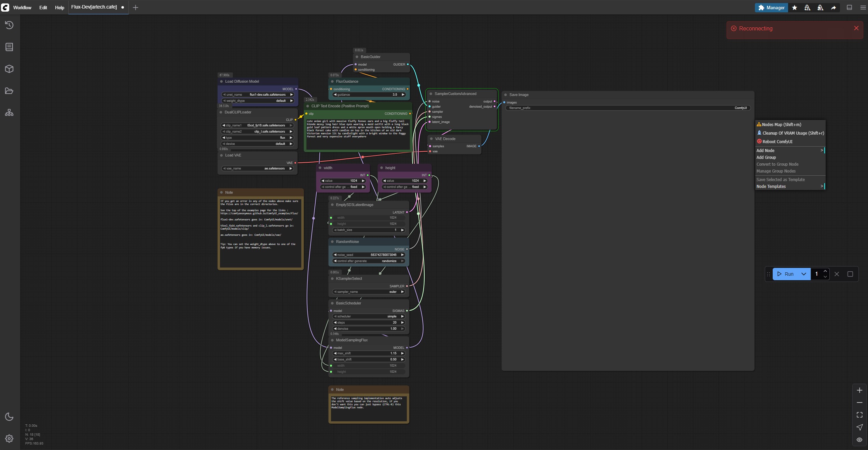This screenshot has width=868, height=450.
Task: Toggle dark theme moon icon
Action: coord(9,417)
